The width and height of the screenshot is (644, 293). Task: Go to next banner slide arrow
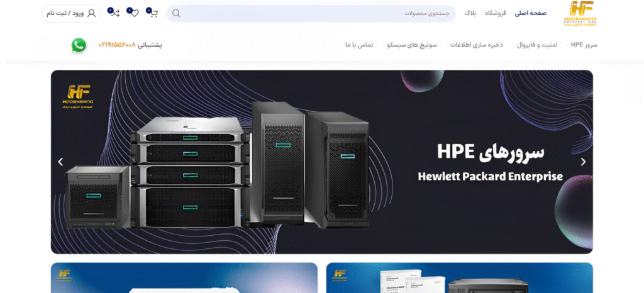click(583, 162)
